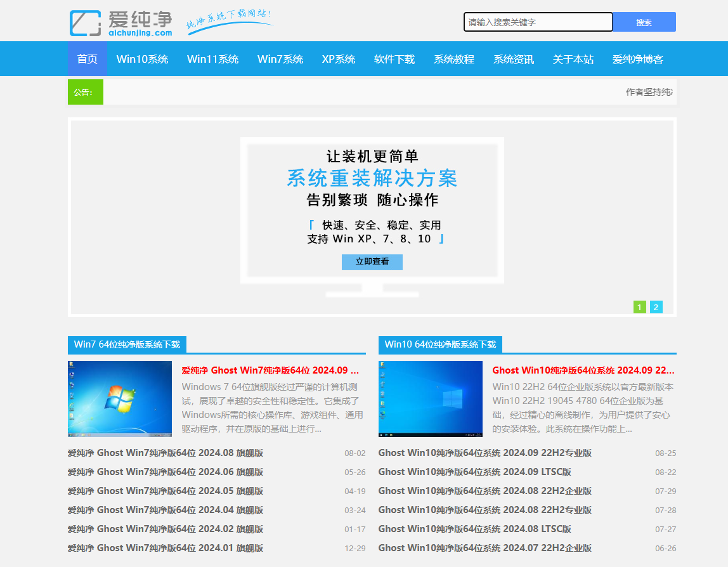Focus the search keyword input field
Image resolution: width=728 pixels, height=567 pixels.
(x=538, y=22)
